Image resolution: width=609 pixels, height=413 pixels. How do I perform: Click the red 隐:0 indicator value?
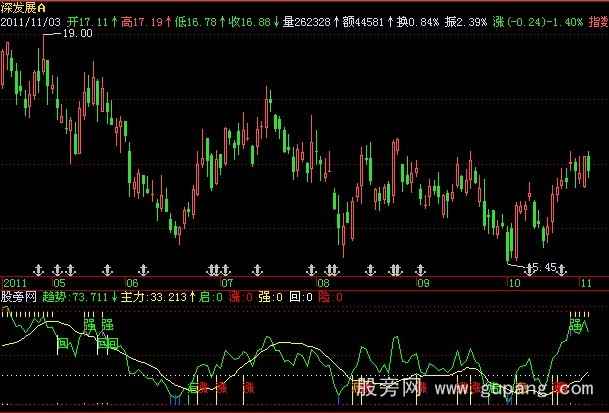[330, 298]
